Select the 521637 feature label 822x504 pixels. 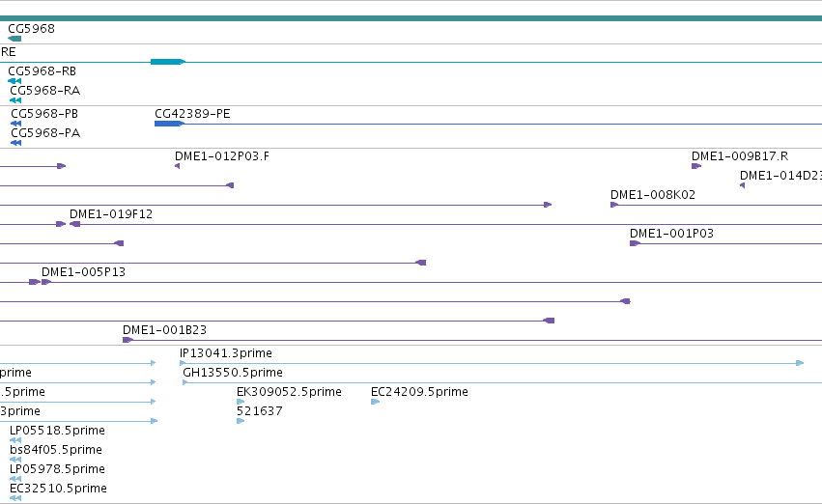pos(260,411)
